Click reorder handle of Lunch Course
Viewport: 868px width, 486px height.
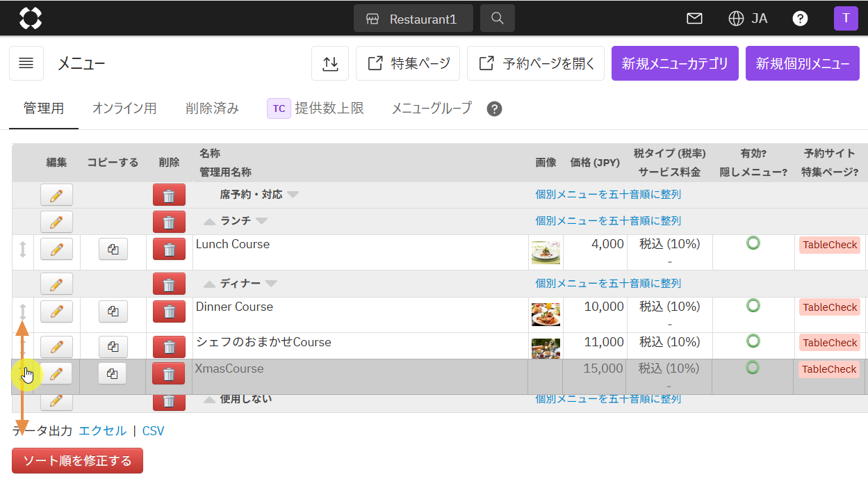coord(22,249)
